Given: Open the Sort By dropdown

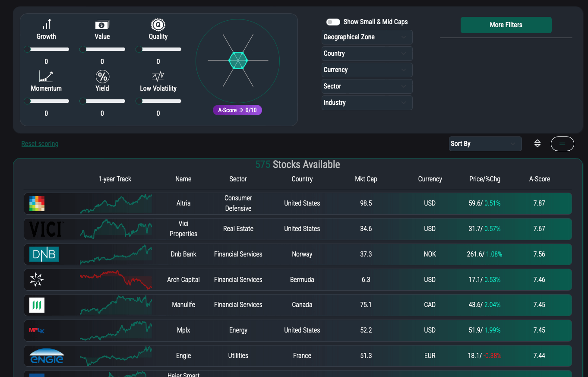Looking at the screenshot, I should pyautogui.click(x=485, y=143).
